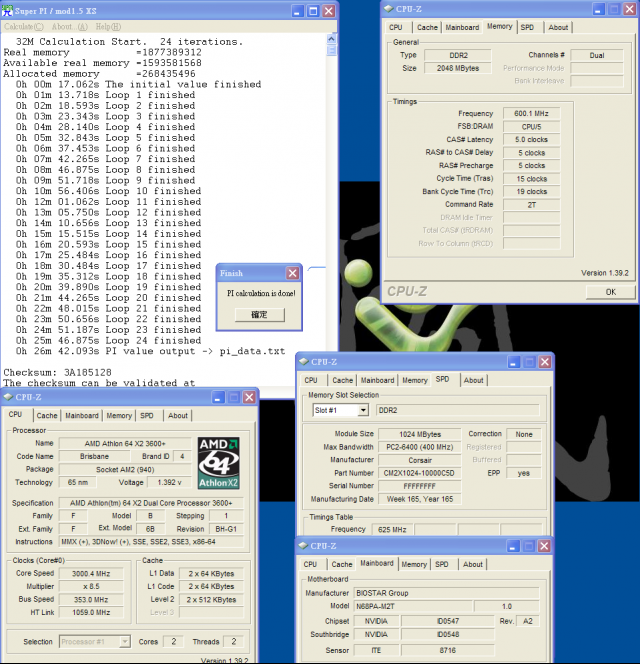Minimize the CPU-Z Mainboard window
The height and width of the screenshot is (664, 640).
pos(513,546)
